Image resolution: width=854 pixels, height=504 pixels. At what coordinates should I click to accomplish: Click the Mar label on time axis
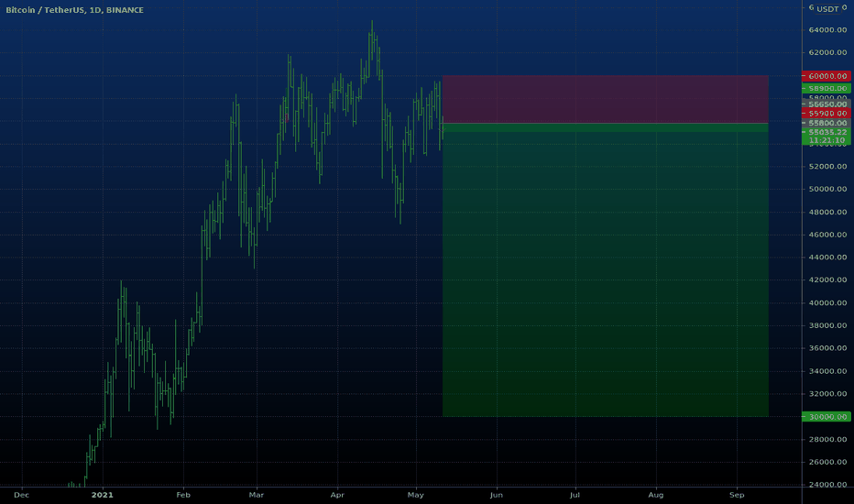click(x=256, y=495)
